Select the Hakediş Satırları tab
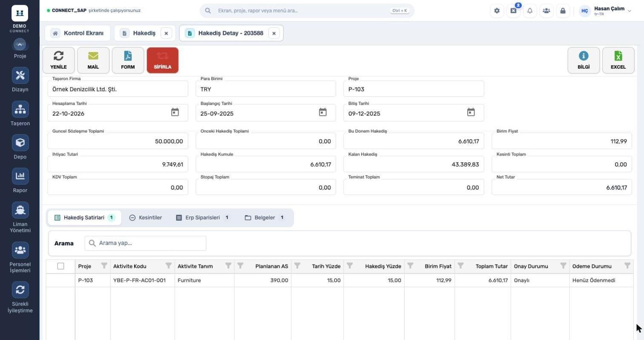644x340 pixels. coord(84,218)
